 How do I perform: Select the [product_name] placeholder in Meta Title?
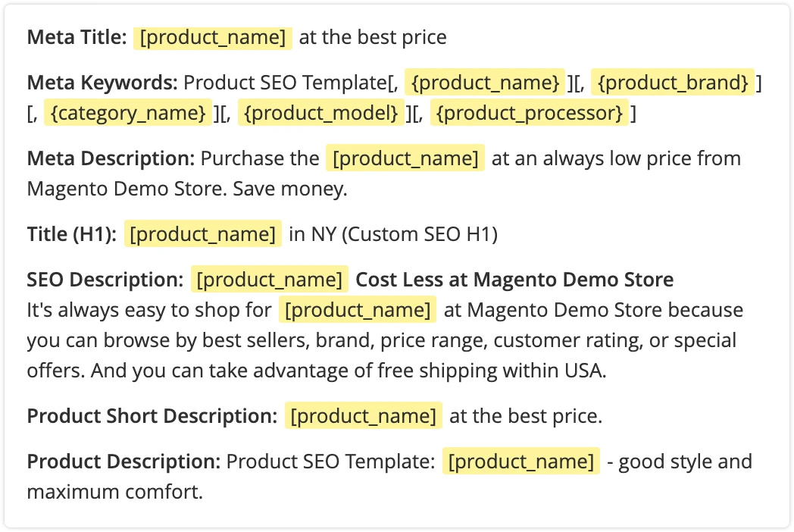tap(212, 37)
